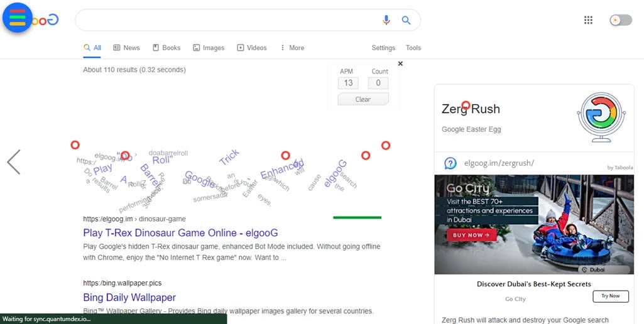
Task: Open the Tools options
Action: coord(413,48)
